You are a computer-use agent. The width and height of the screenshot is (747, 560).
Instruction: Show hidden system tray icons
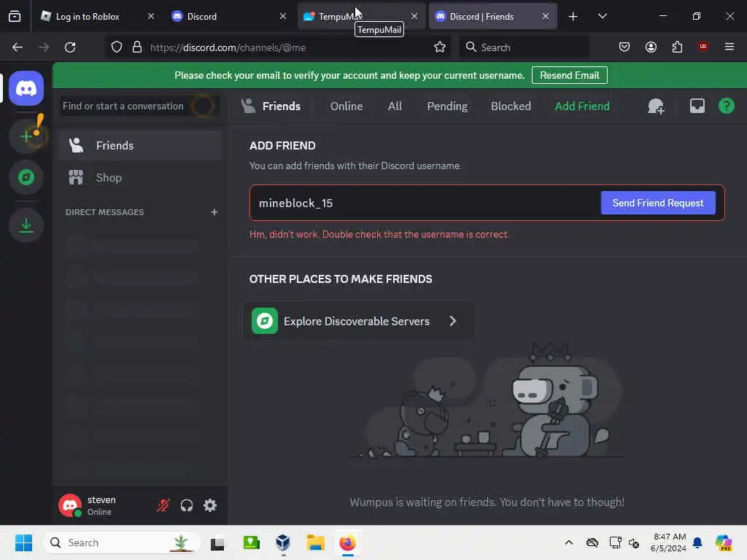point(569,542)
